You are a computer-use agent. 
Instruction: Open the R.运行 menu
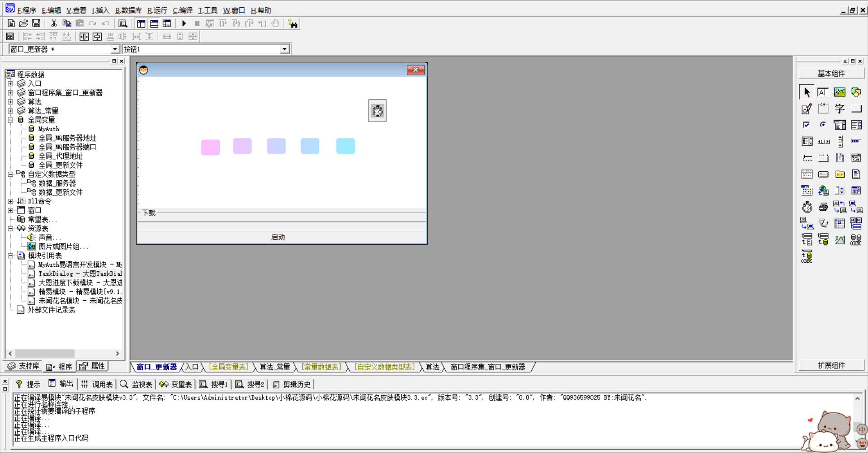coord(157,10)
